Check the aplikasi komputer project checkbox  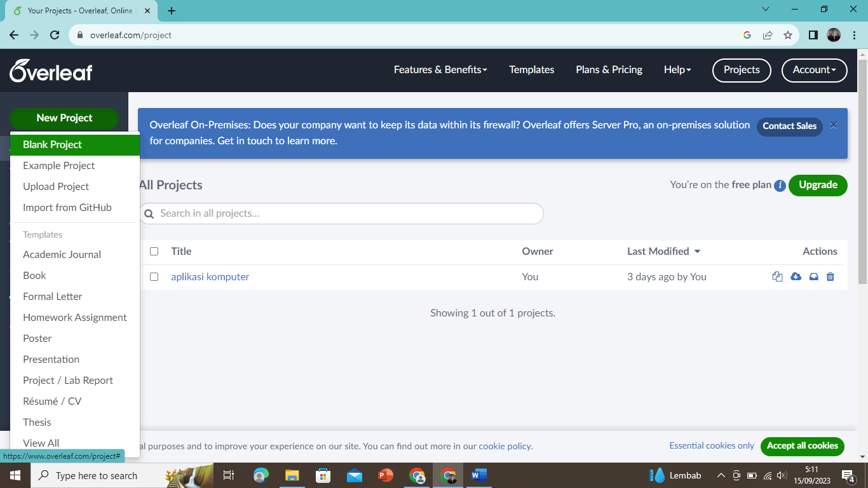tap(154, 276)
